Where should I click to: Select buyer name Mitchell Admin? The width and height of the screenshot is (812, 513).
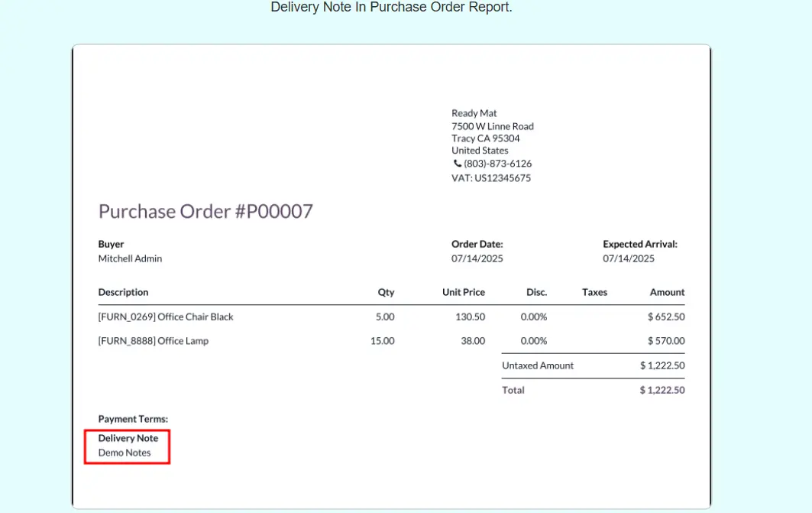pyautogui.click(x=130, y=258)
